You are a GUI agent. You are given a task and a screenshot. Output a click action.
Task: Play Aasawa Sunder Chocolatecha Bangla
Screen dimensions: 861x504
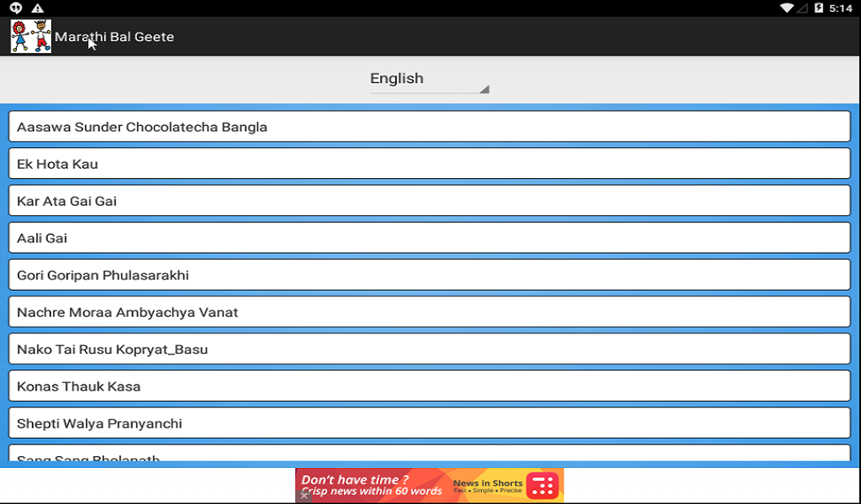click(x=429, y=126)
